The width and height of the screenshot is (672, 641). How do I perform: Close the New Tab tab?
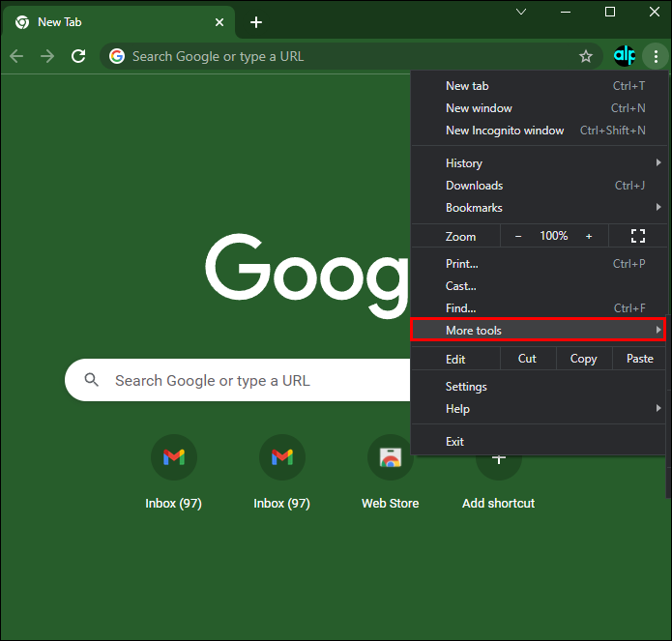pyautogui.click(x=219, y=22)
